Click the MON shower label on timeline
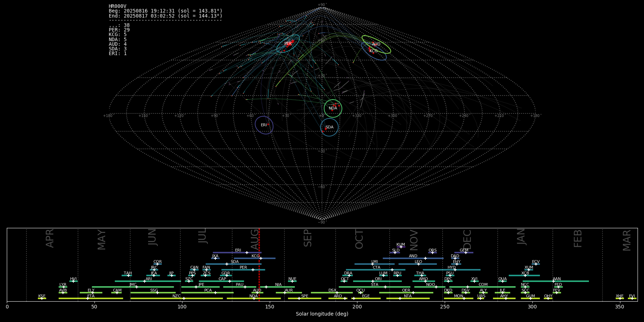Viewport: 644px width, 322px height. click(459, 296)
